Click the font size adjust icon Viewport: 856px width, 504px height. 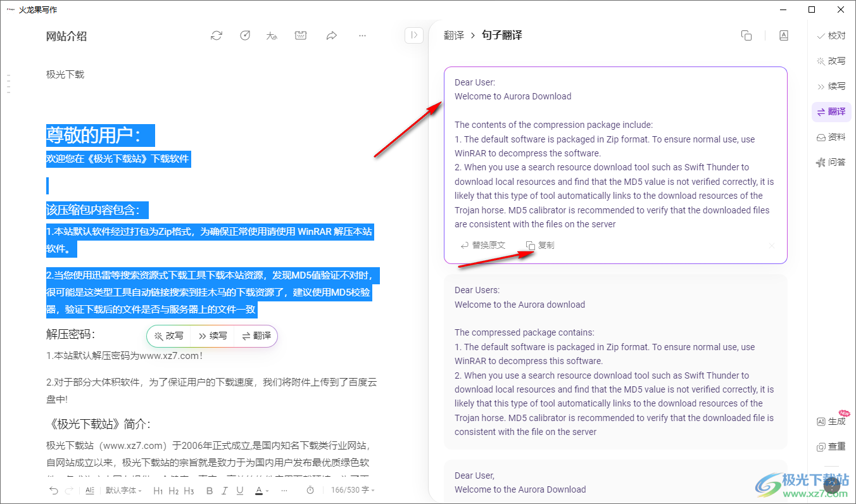coord(272,36)
